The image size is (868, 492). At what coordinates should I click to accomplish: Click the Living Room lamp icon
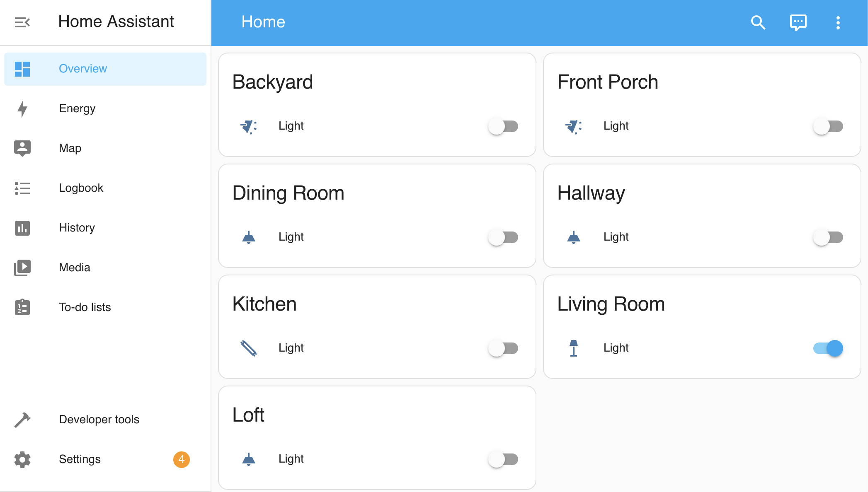(574, 348)
